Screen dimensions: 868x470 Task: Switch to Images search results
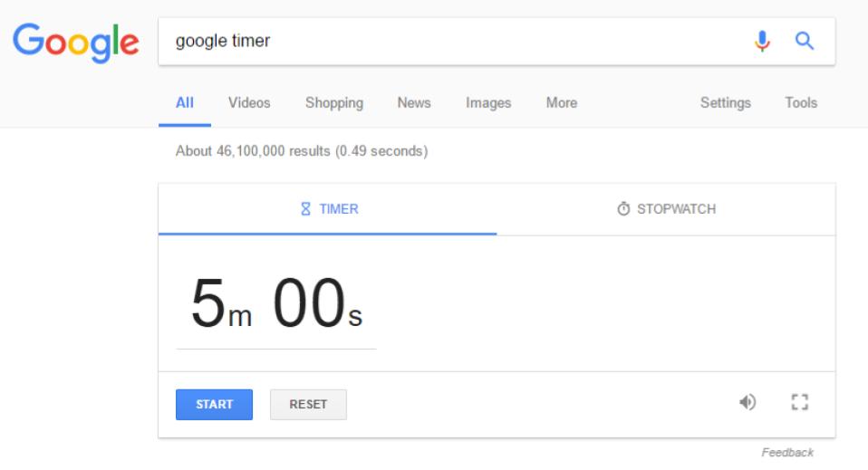tap(488, 103)
